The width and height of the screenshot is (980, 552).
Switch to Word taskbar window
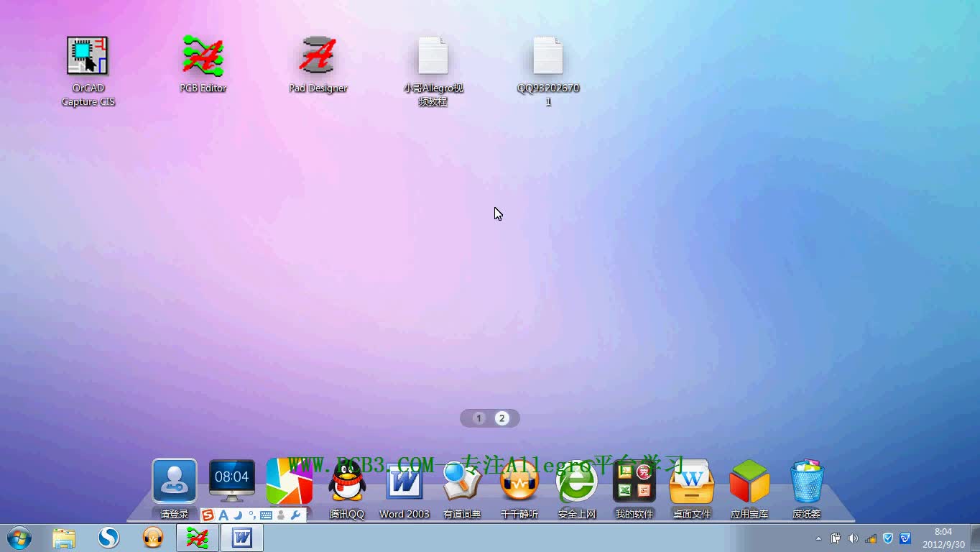tap(242, 538)
